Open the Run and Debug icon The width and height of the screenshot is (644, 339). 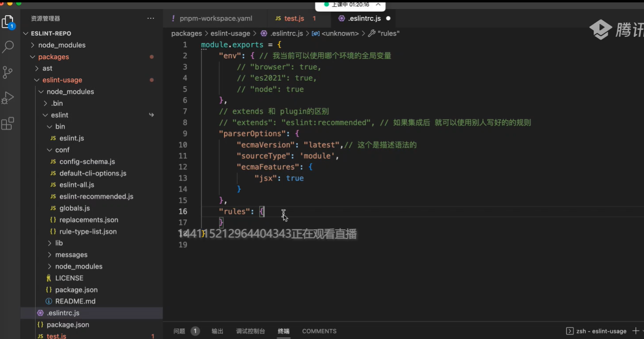8,98
